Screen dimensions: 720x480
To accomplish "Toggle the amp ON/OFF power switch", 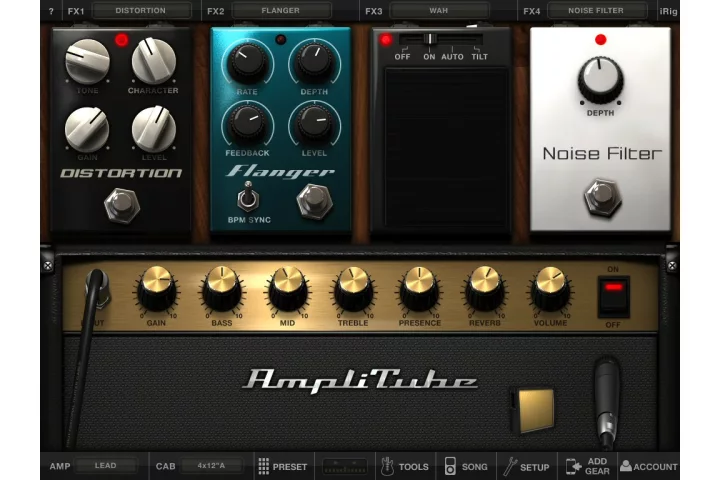I will [613, 297].
